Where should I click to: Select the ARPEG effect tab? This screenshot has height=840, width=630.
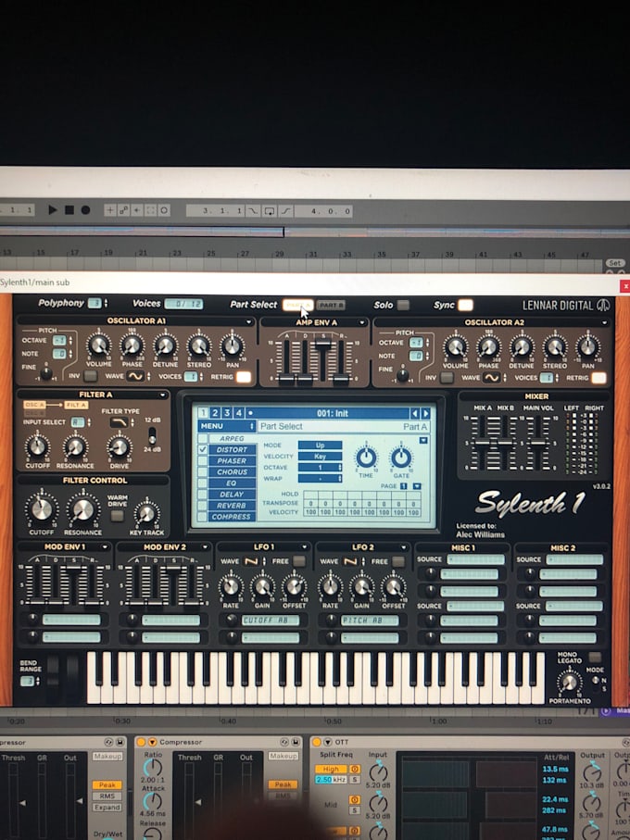coord(232,439)
